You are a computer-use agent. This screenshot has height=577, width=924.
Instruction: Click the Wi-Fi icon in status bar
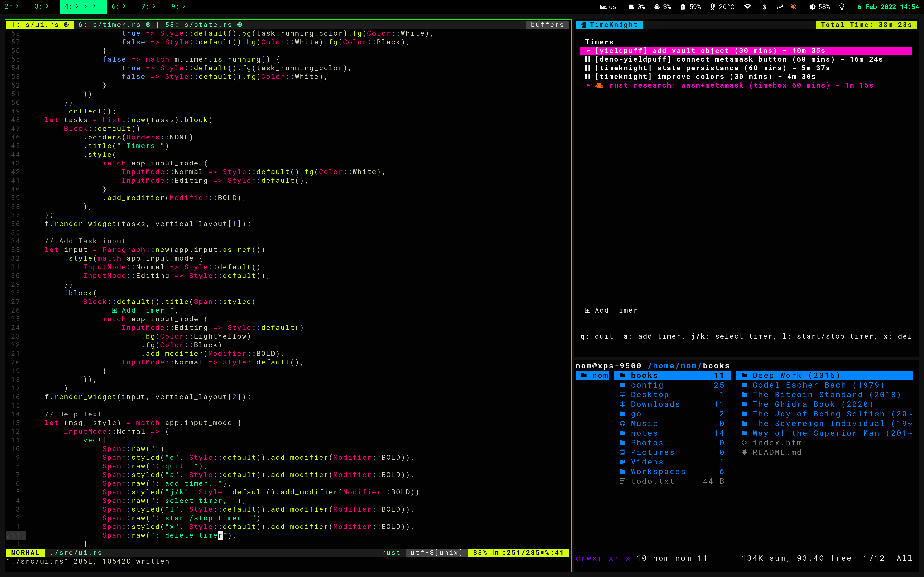point(748,6)
